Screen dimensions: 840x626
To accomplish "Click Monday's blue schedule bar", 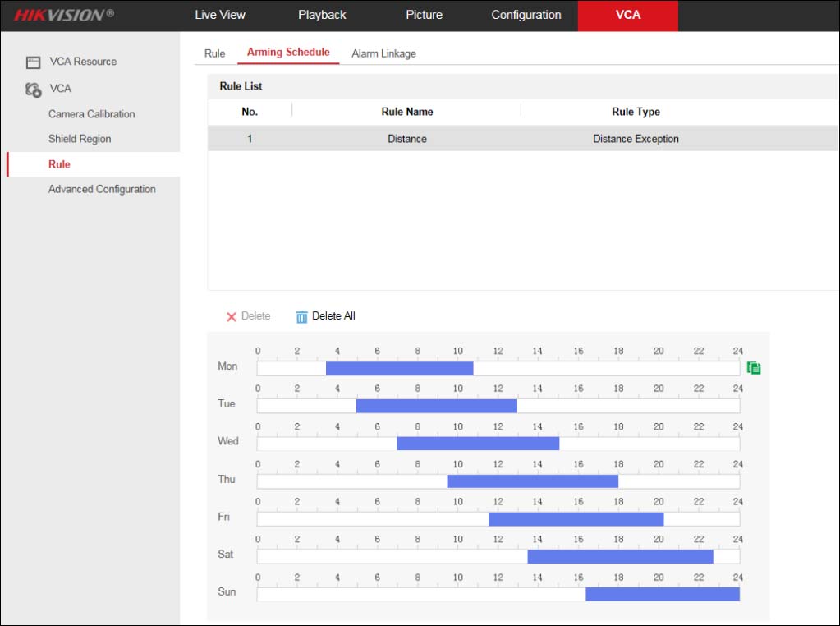I will click(x=398, y=368).
